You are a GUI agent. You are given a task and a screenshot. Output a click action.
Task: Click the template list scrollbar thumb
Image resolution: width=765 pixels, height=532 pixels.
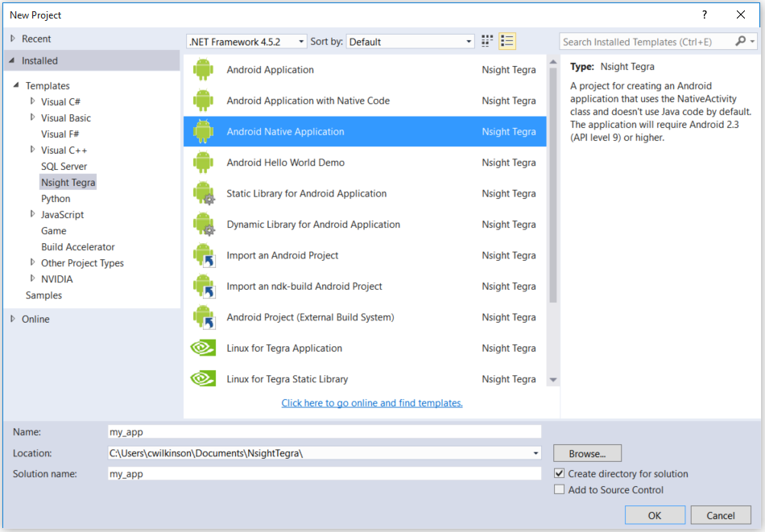pyautogui.click(x=552, y=185)
